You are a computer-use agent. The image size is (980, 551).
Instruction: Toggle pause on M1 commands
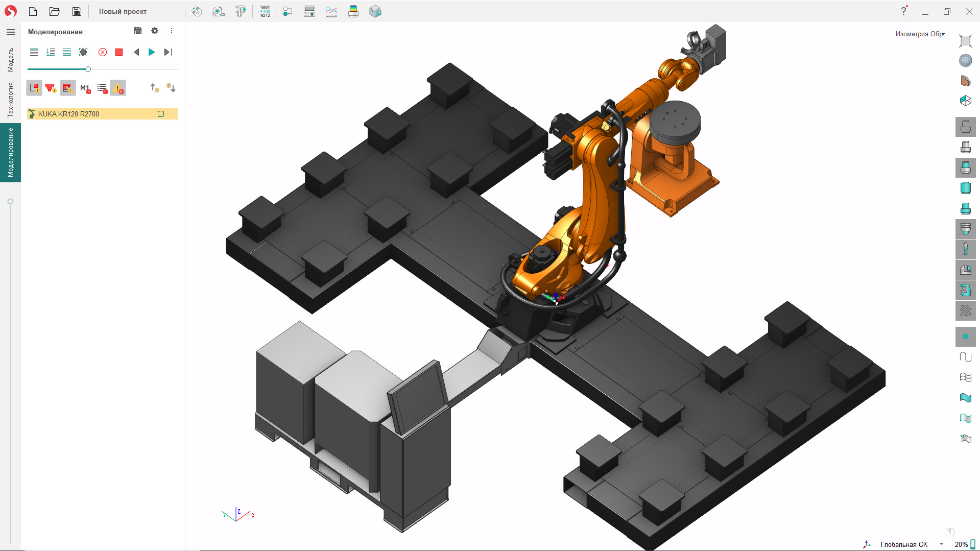84,88
